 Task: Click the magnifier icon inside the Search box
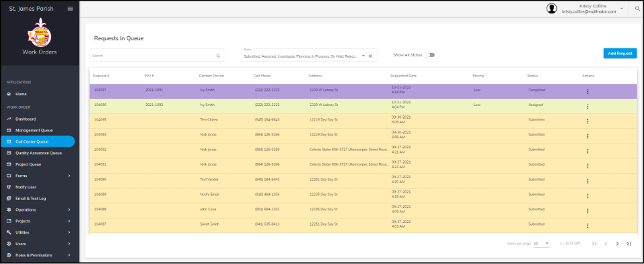pos(219,56)
